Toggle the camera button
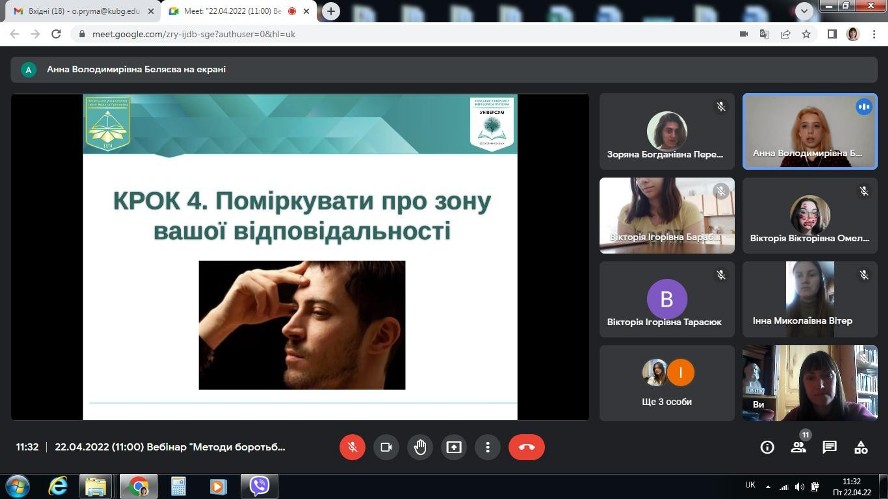This screenshot has height=499, width=888. 386,447
